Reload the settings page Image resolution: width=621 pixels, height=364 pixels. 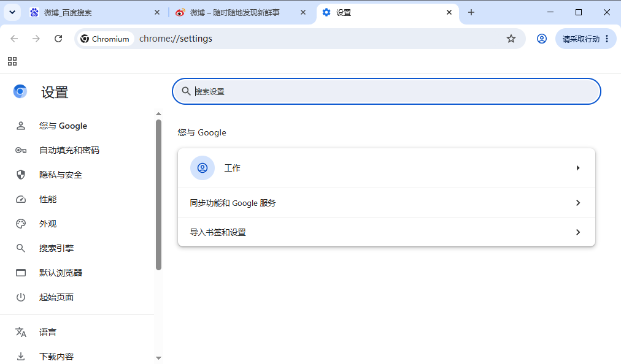click(58, 39)
